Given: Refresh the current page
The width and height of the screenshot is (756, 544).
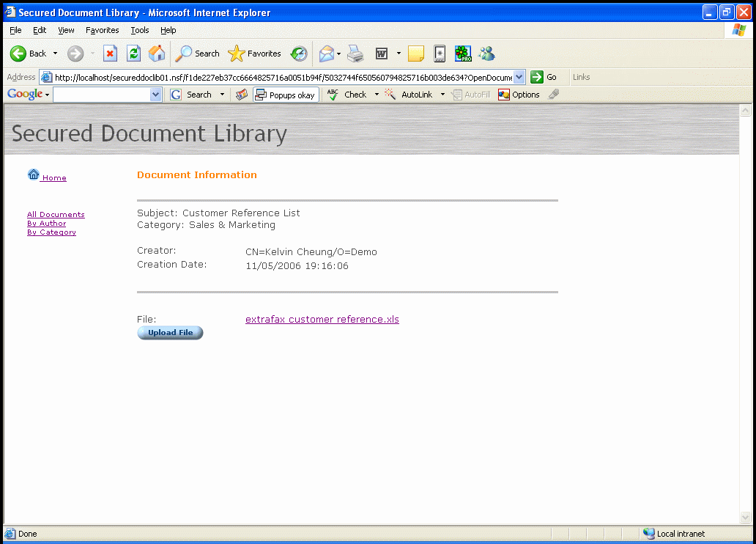Looking at the screenshot, I should (x=133, y=54).
